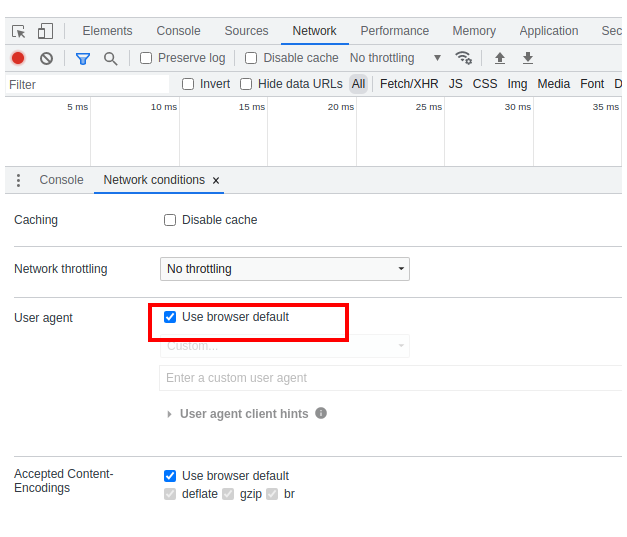Enable the Preserve log checkbox
The image size is (627, 537).
click(146, 58)
